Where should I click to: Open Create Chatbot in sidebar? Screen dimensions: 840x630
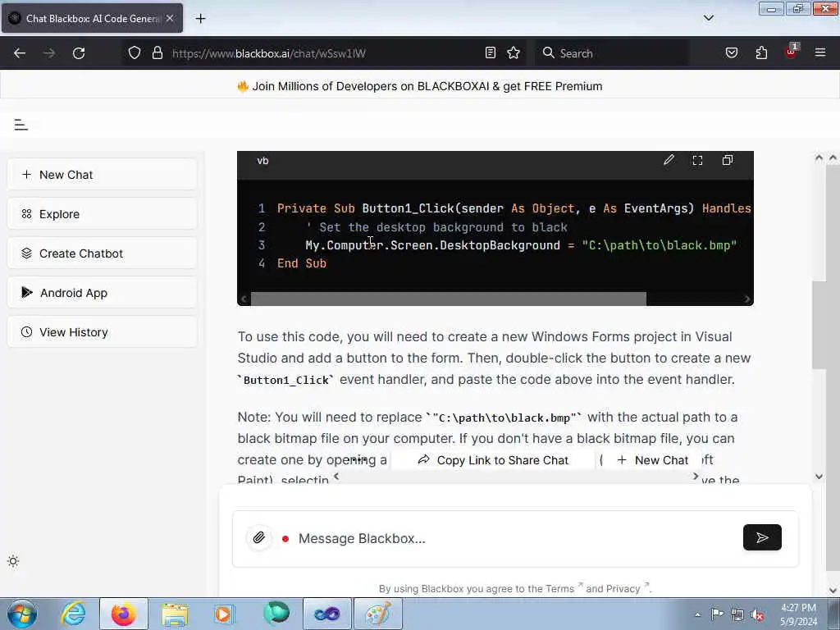pos(103,253)
